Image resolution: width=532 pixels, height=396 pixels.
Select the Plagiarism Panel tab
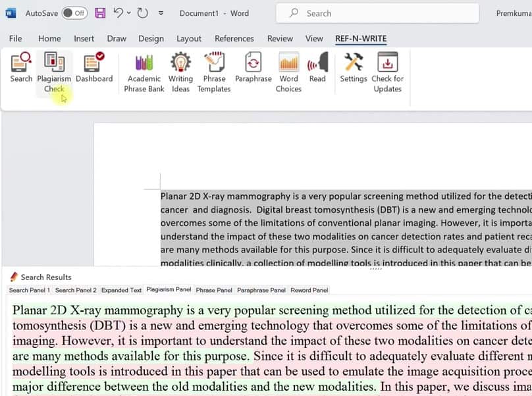[x=169, y=289]
